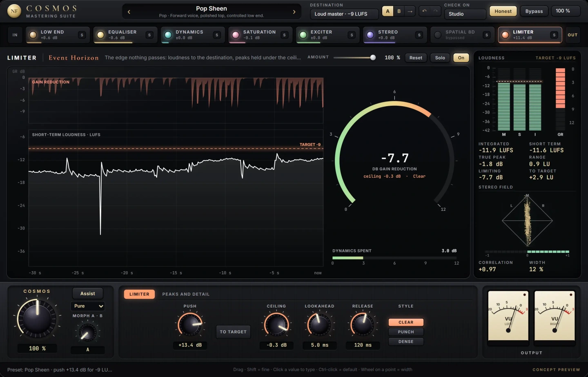The image size is (588, 377).
Task: Turn the limiter On button off
Action: point(461,58)
